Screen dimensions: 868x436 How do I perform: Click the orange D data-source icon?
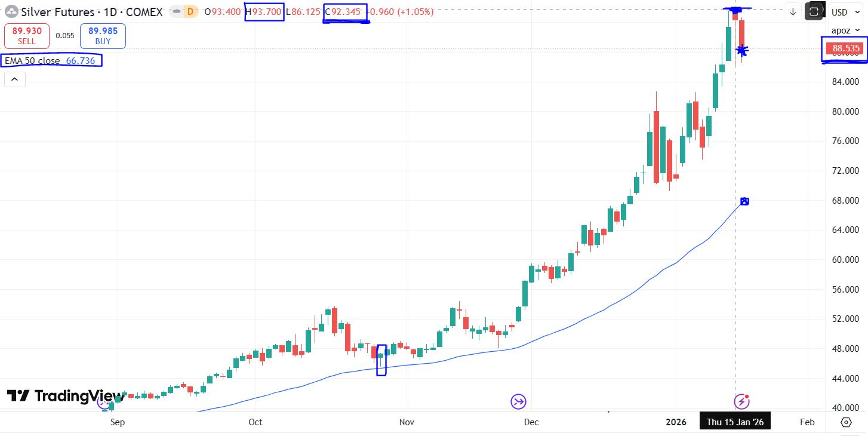190,11
